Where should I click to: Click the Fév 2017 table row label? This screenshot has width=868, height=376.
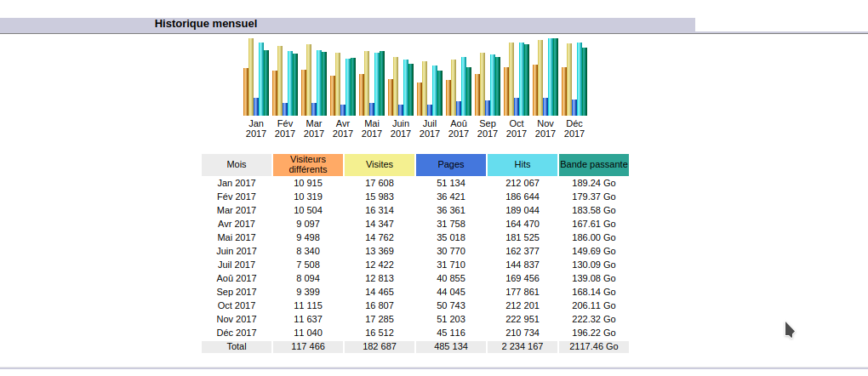[x=237, y=197]
